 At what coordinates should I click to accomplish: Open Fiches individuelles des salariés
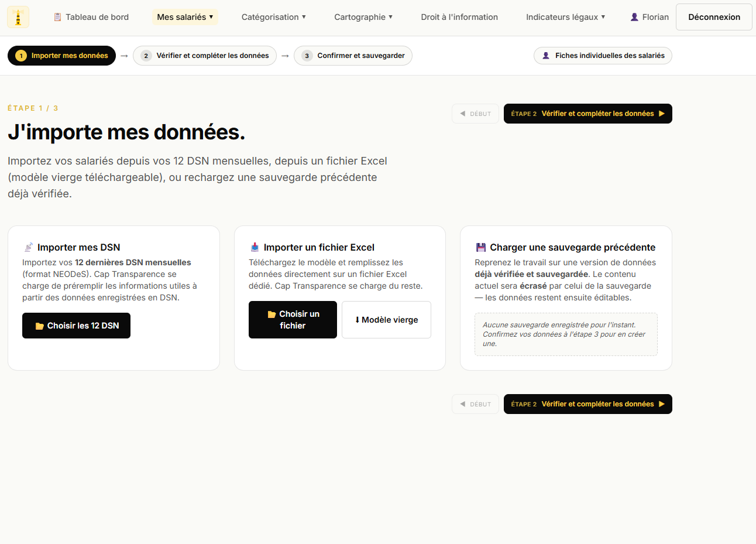[603, 56]
